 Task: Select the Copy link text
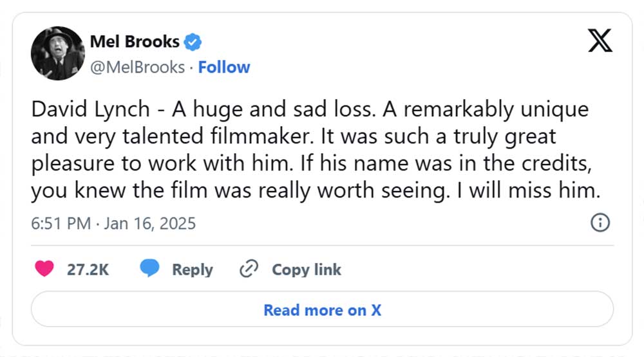(x=307, y=270)
